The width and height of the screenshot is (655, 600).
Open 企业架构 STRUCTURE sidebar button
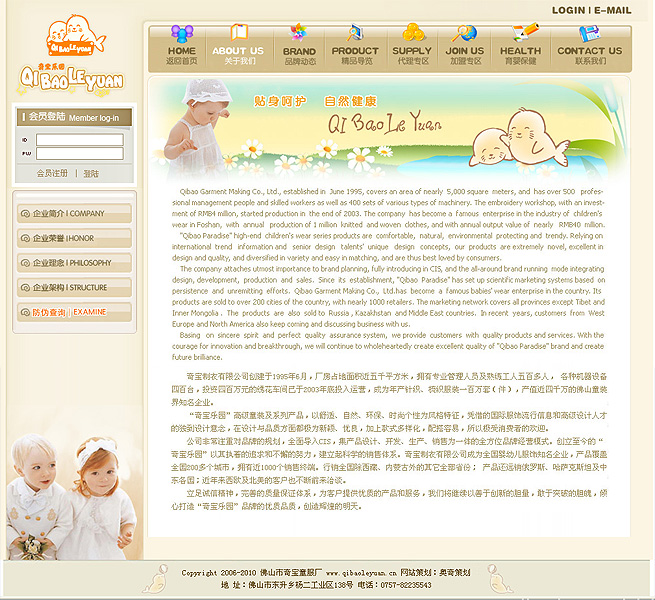74,287
